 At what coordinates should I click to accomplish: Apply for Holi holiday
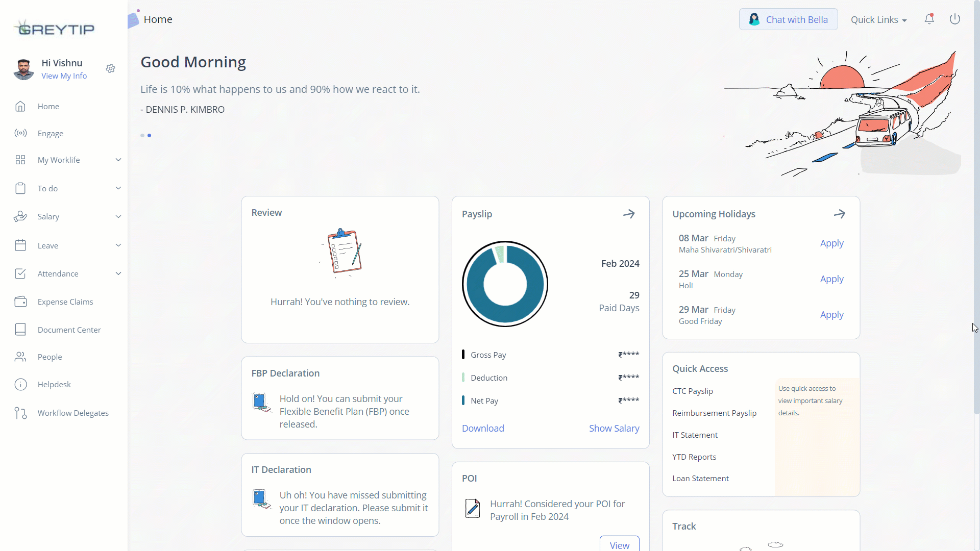point(832,279)
